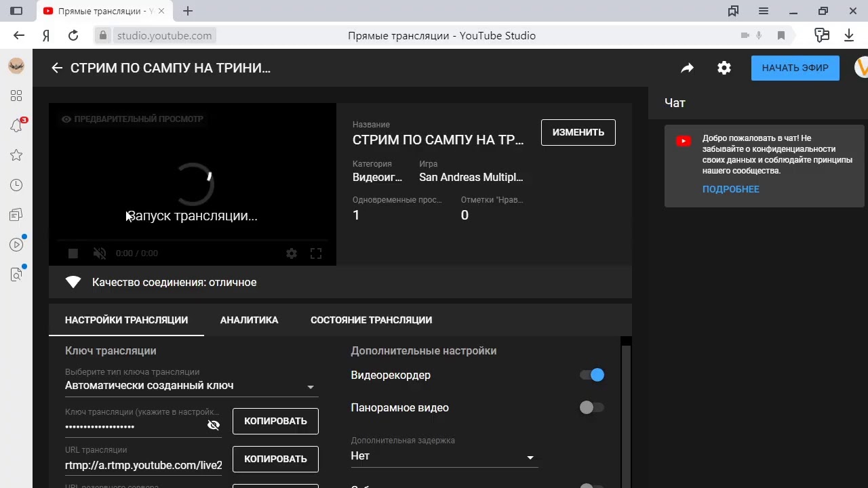Switch to СОСТОЯНИЕ ТРАНСЛЯЦИИ tab
Image resolution: width=868 pixels, height=488 pixels.
coord(371,320)
